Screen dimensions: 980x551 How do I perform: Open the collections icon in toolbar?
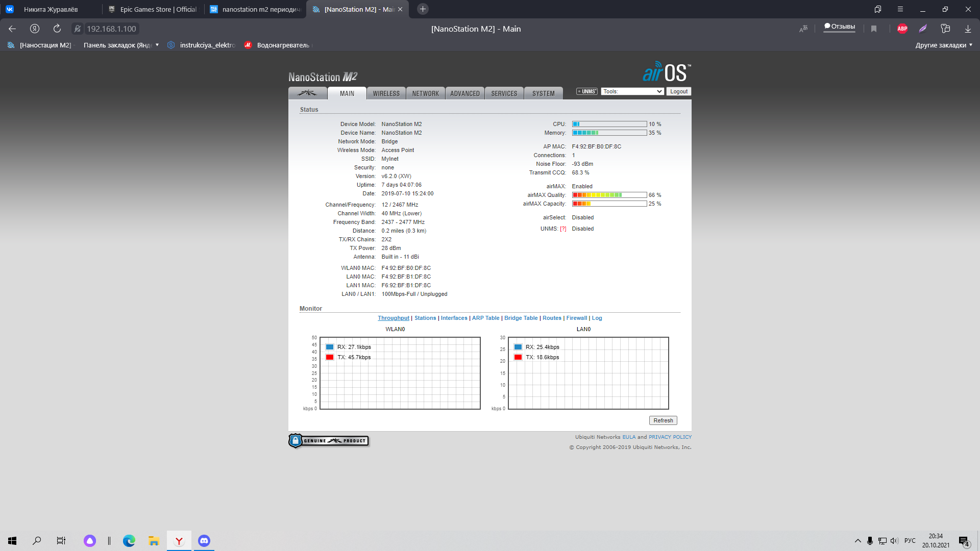pyautogui.click(x=945, y=29)
